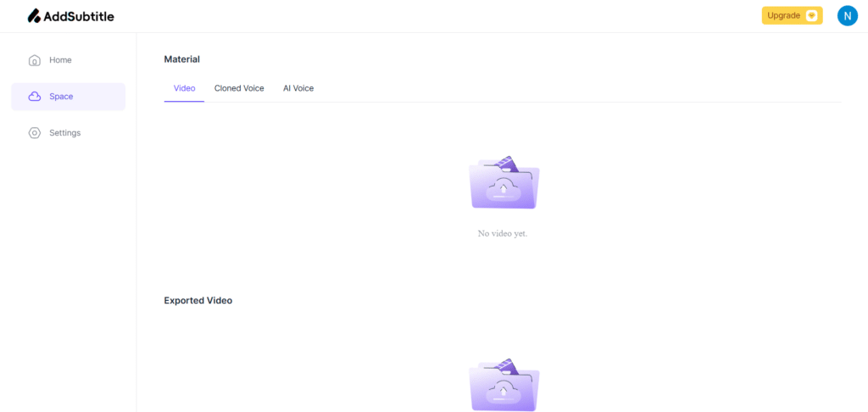868x412 pixels.
Task: Click the empty Material folder illustration
Action: 504,182
